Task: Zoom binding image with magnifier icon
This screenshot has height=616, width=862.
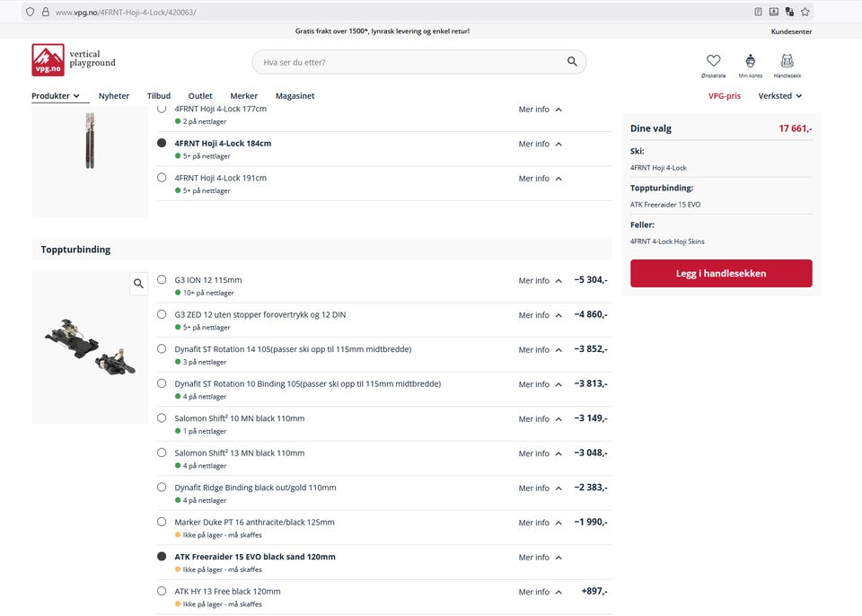Action: (138, 284)
